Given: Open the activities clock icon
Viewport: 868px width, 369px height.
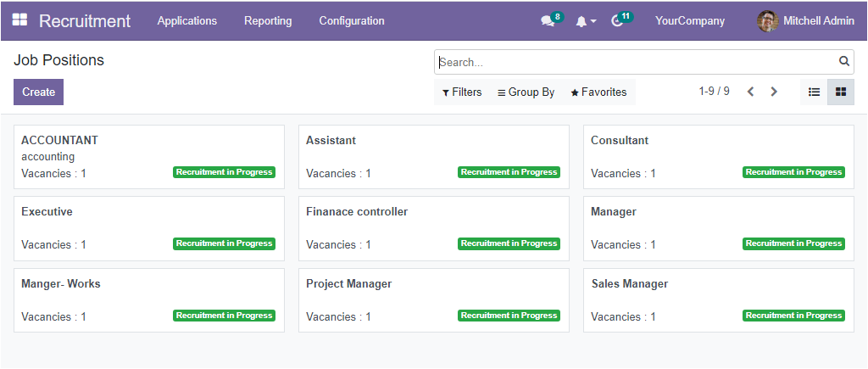Looking at the screenshot, I should click(x=617, y=21).
